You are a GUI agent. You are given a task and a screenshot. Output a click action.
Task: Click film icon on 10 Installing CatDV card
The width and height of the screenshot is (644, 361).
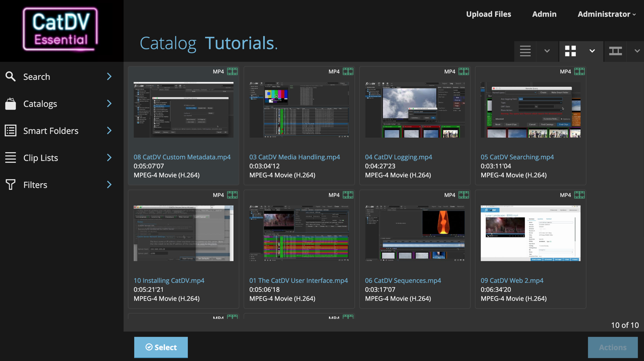(232, 195)
